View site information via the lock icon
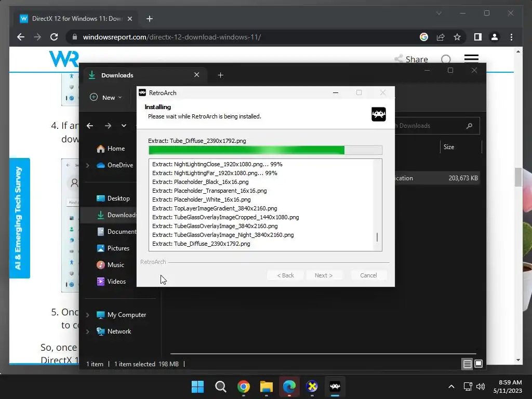Image resolution: width=532 pixels, height=399 pixels. click(75, 37)
